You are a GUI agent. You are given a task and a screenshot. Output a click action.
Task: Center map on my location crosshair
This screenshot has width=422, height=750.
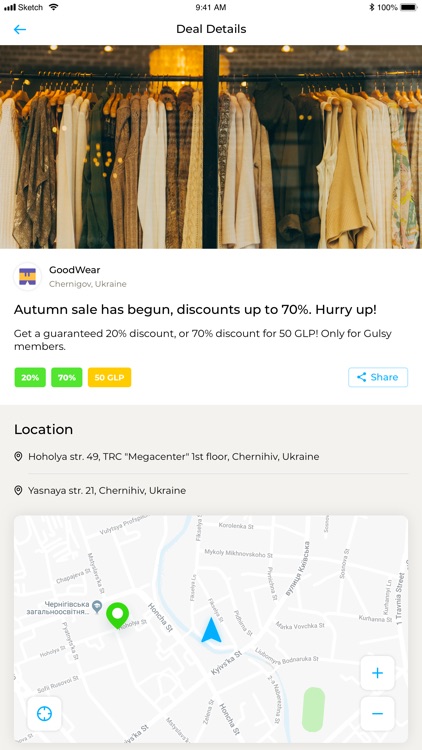click(x=44, y=714)
